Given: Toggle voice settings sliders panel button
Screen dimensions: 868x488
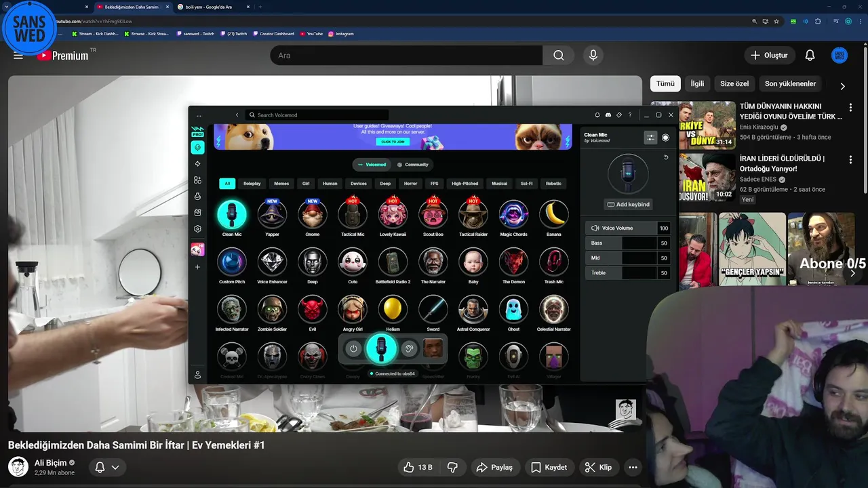Looking at the screenshot, I should 650,138.
